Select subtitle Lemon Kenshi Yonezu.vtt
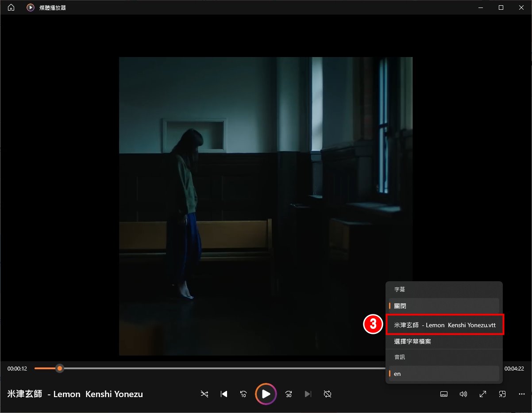Screen dimensions: 532x413 click(444, 325)
